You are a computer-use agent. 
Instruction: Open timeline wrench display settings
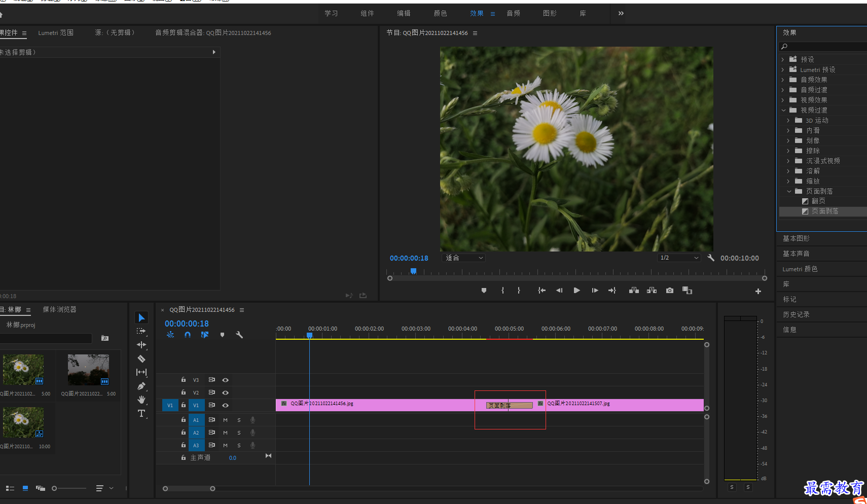pos(239,335)
